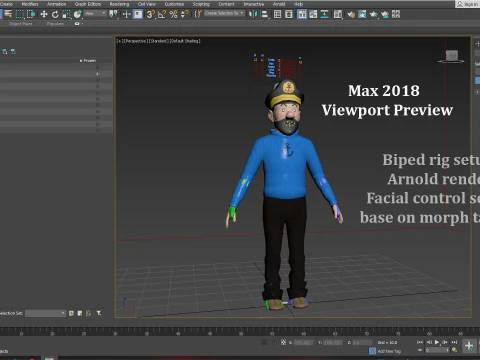Viewport: 480px width, 360px height.
Task: Expand the Selection Set dropdown in explorer
Action: [x=45, y=313]
